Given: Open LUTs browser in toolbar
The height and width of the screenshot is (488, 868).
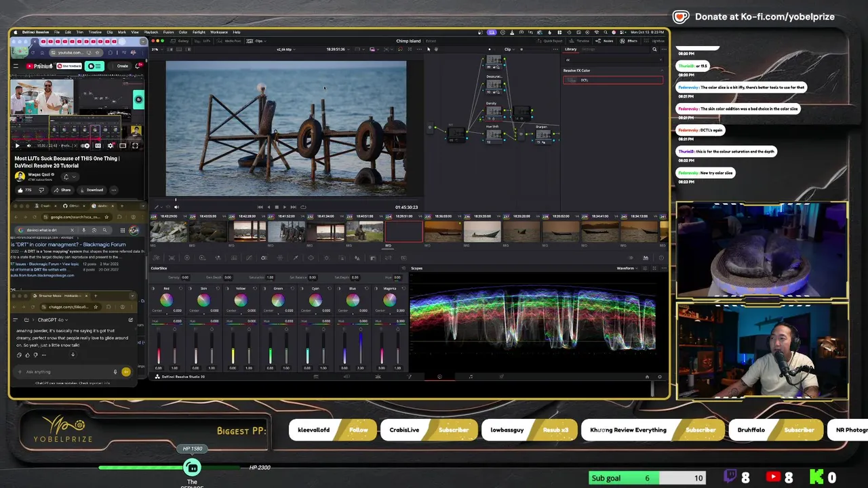Looking at the screenshot, I should tap(202, 41).
